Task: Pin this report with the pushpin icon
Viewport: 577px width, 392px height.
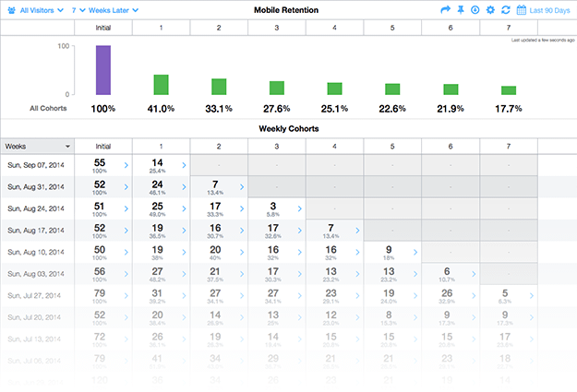Action: (460, 10)
